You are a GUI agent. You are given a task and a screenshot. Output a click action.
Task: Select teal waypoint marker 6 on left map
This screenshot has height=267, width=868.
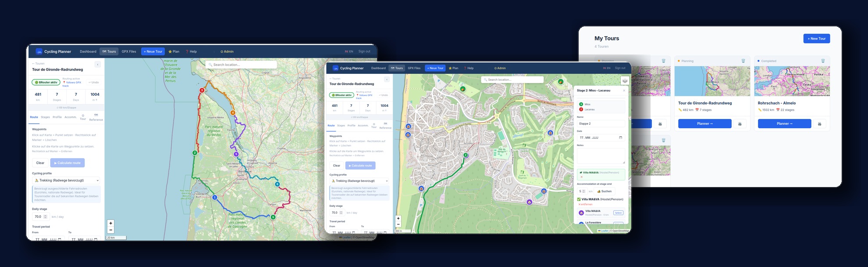pyautogui.click(x=277, y=184)
